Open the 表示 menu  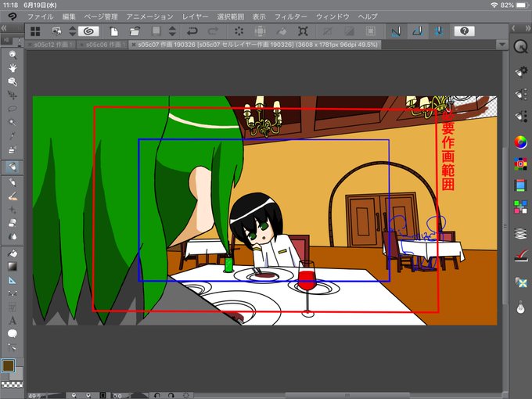[x=259, y=16]
